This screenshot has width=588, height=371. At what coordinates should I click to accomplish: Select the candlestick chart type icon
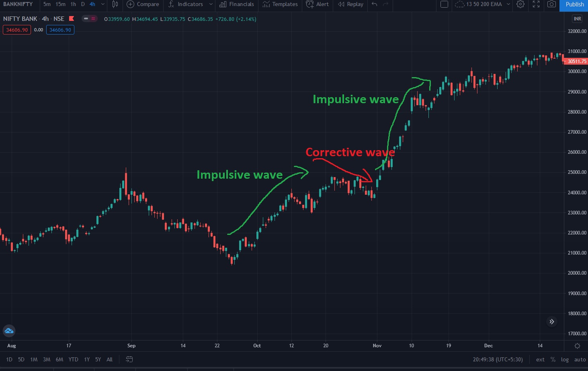[x=115, y=4]
